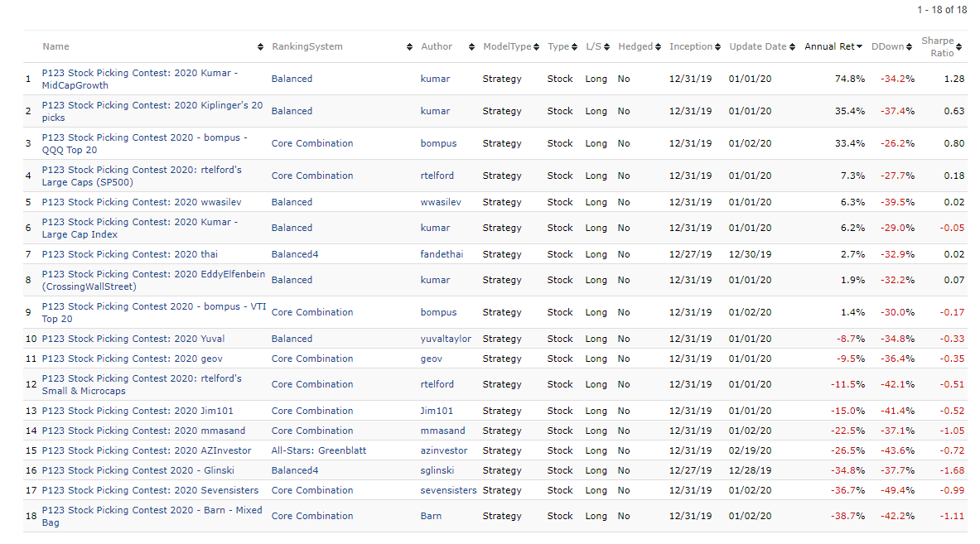This screenshot has height=544, width=980.
Task: Sort by Sharpe Ratio column arrows
Action: 958,47
